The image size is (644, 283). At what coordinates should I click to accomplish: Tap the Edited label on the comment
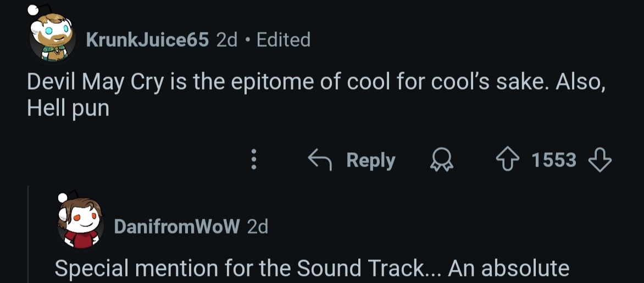point(284,40)
